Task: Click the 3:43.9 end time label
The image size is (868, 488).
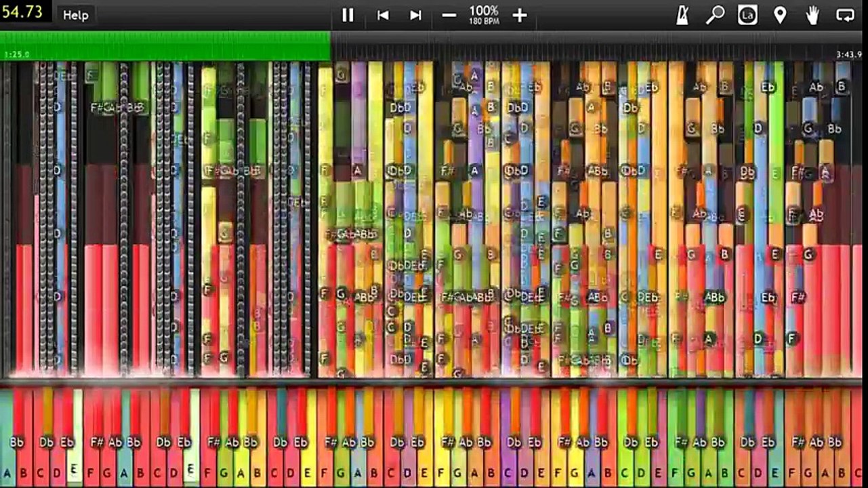Action: tap(849, 54)
